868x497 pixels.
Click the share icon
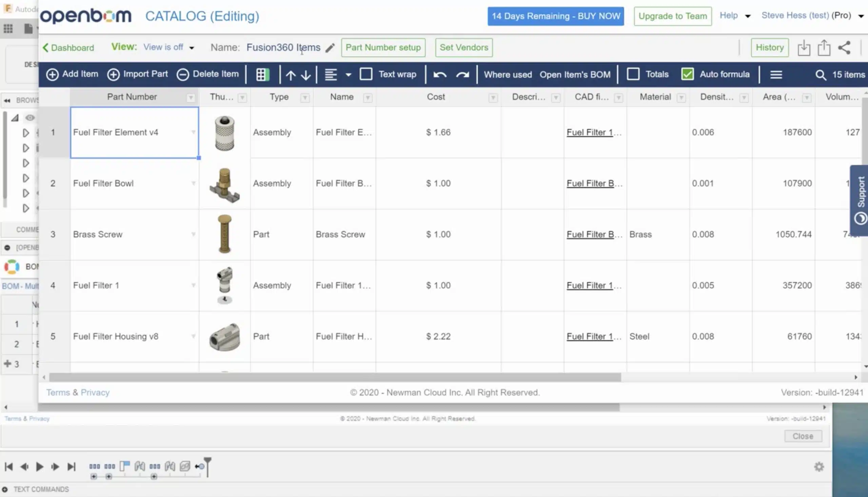coord(845,47)
